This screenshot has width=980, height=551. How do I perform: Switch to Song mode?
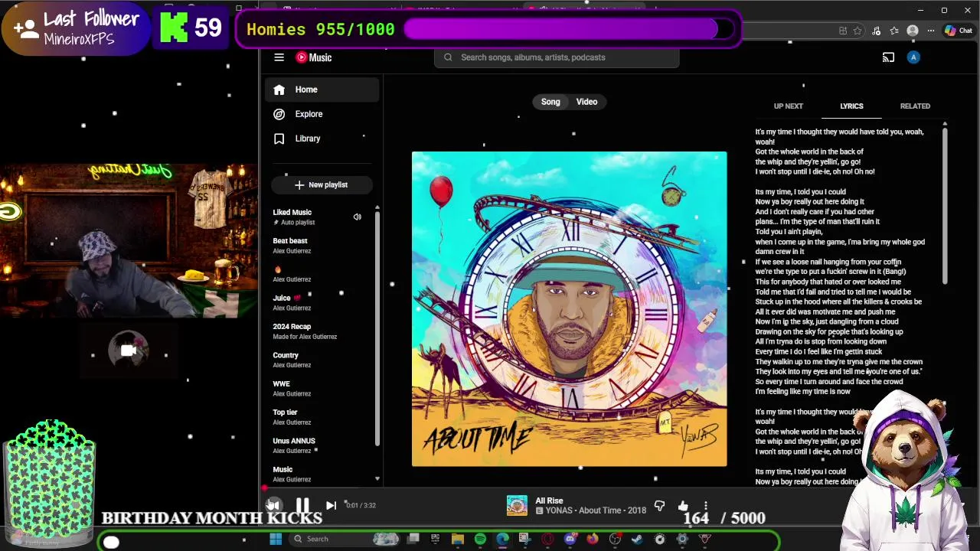coord(550,102)
